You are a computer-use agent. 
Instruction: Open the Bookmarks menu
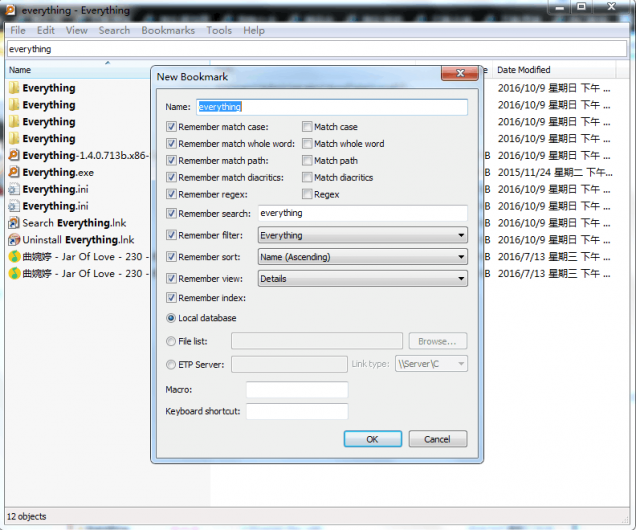[168, 30]
